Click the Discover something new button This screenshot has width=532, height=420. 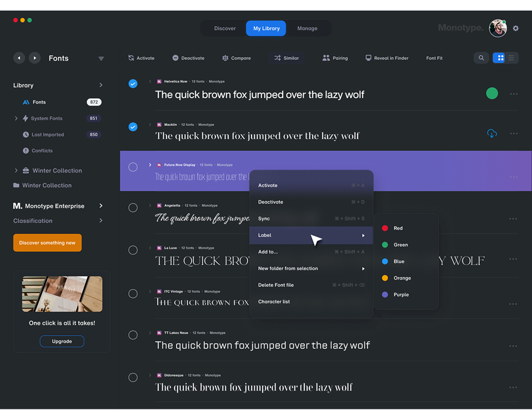pos(47,242)
